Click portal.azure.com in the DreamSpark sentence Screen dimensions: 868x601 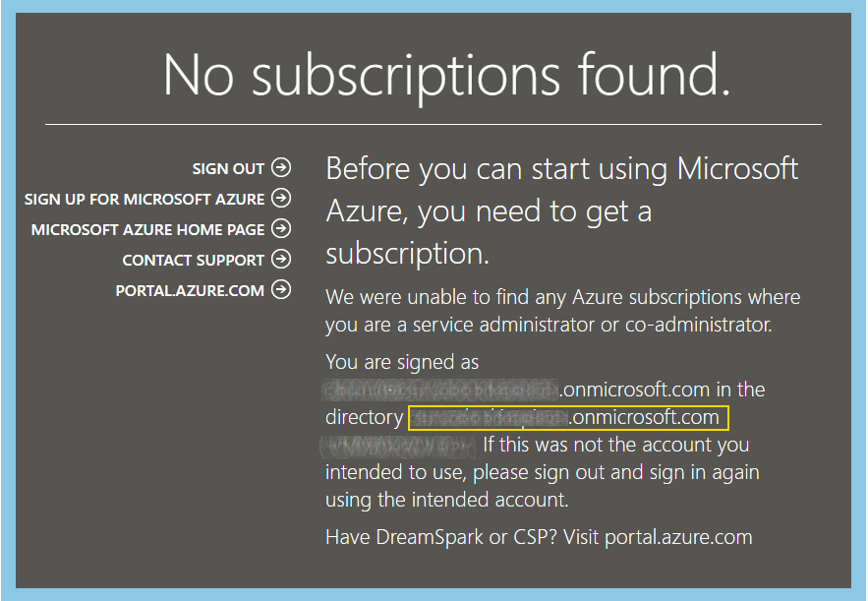(678, 537)
